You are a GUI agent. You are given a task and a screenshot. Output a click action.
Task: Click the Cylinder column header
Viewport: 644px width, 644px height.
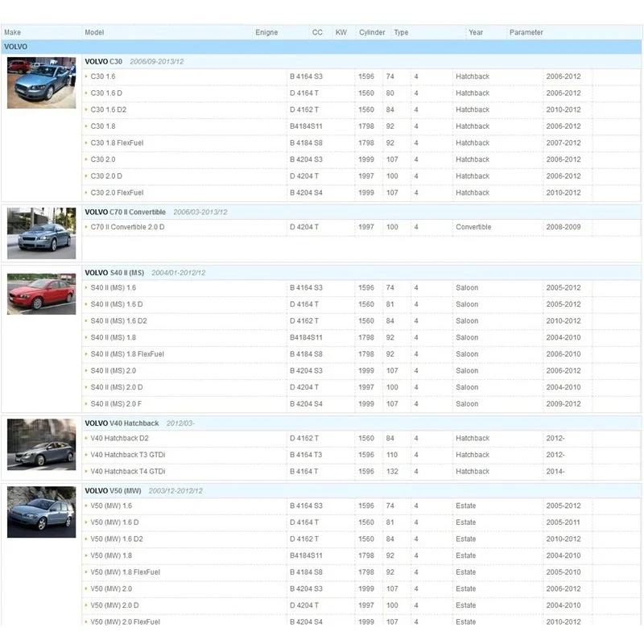point(372,32)
